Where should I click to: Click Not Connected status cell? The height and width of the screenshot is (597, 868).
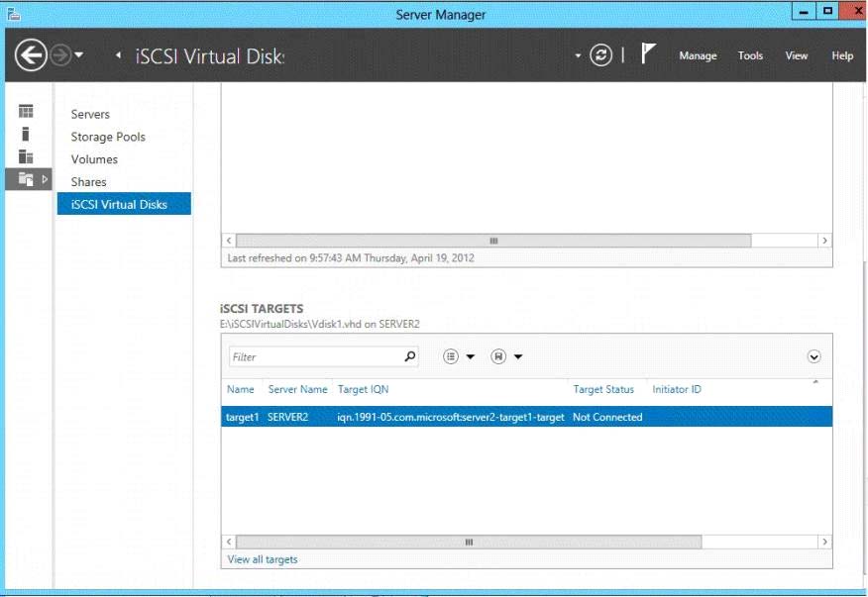point(607,417)
